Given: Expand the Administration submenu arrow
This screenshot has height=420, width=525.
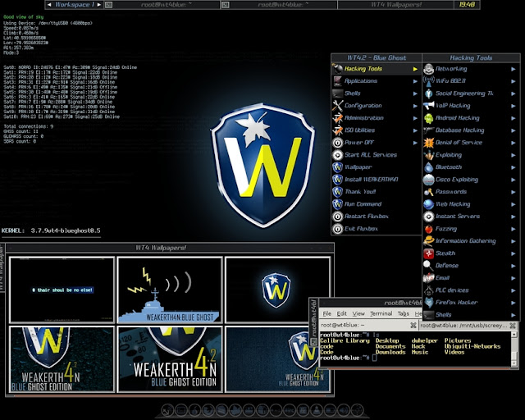Looking at the screenshot, I should [415, 118].
